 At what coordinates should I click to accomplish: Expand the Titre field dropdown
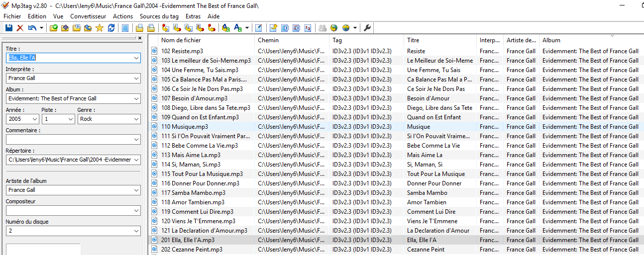point(136,58)
